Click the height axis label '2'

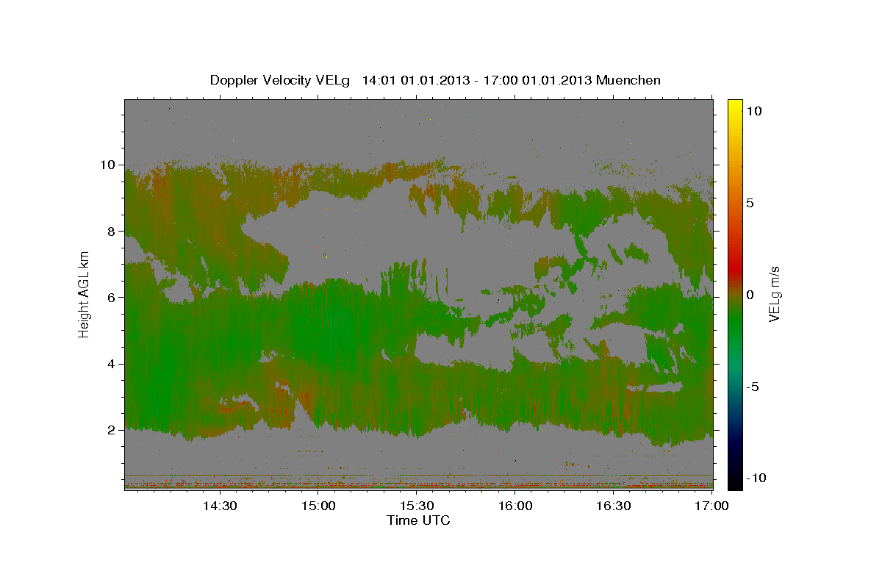point(113,430)
